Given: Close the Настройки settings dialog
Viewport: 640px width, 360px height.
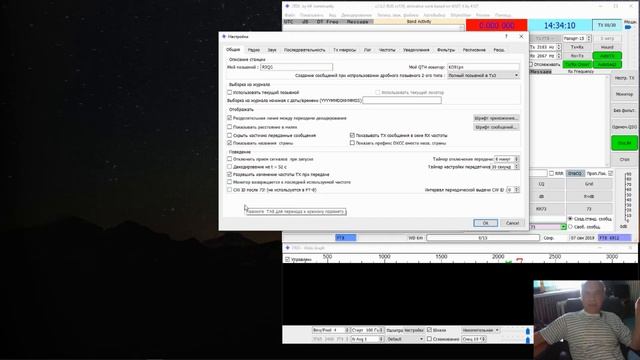Looking at the screenshot, I should point(521,36).
